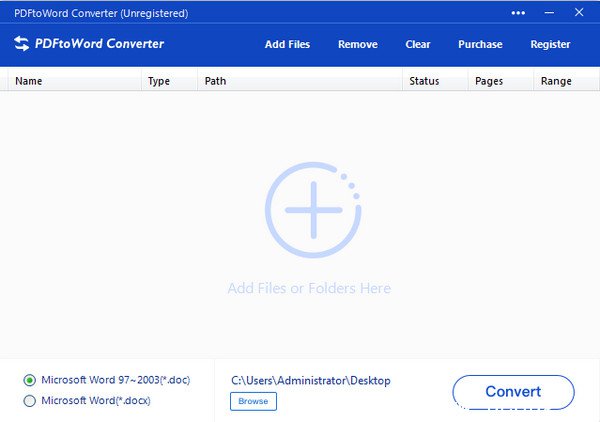Image resolution: width=600 pixels, height=422 pixels.
Task: Open Add Files in the toolbar
Action: (x=287, y=44)
